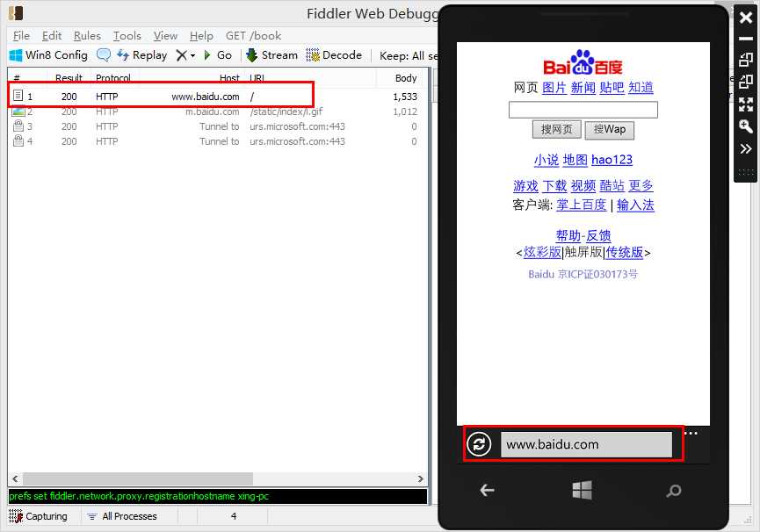This screenshot has height=532, width=760.
Task: Open the 图片 link on Baidu page
Action: 554,88
